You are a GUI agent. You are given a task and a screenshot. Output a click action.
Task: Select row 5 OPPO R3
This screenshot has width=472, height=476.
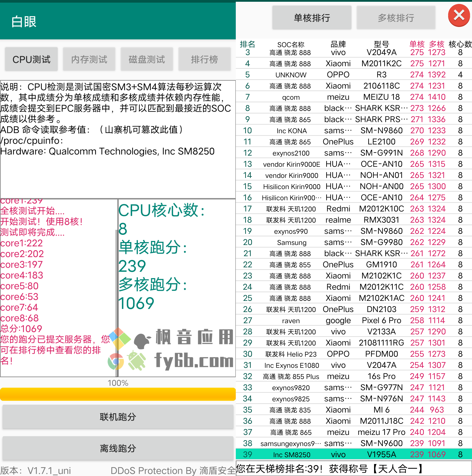coord(354,75)
